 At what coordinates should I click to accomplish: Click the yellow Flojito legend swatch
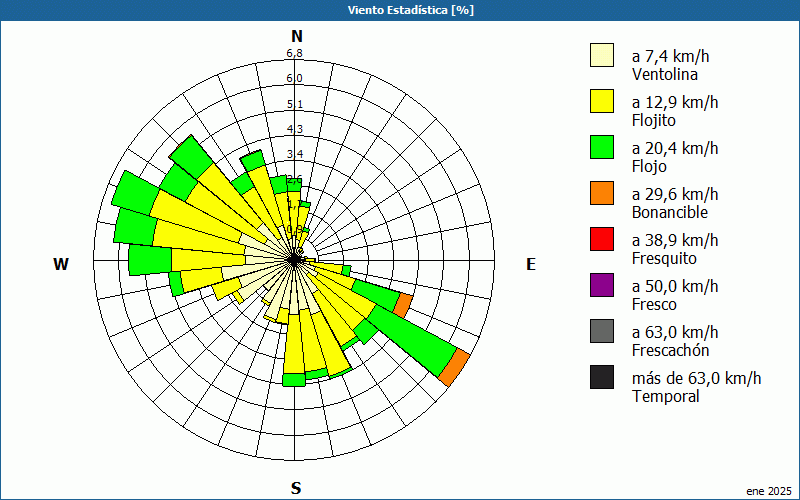tap(602, 101)
